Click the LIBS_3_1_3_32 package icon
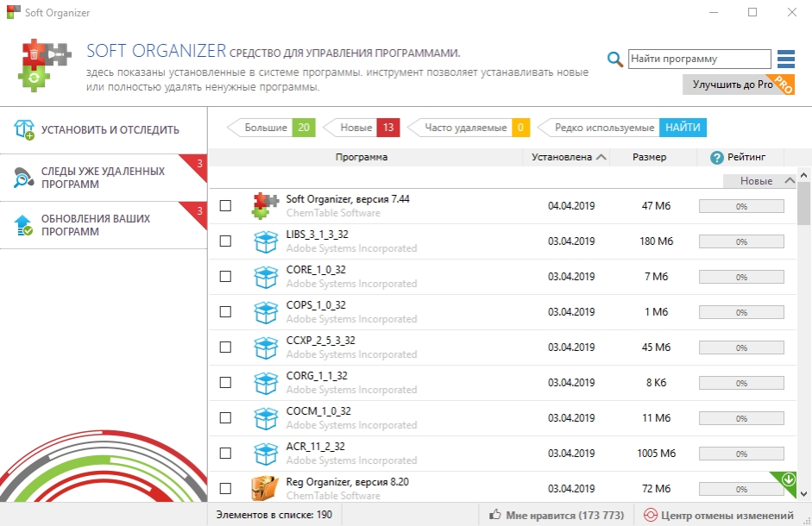The height and width of the screenshot is (526, 812). pos(266,241)
